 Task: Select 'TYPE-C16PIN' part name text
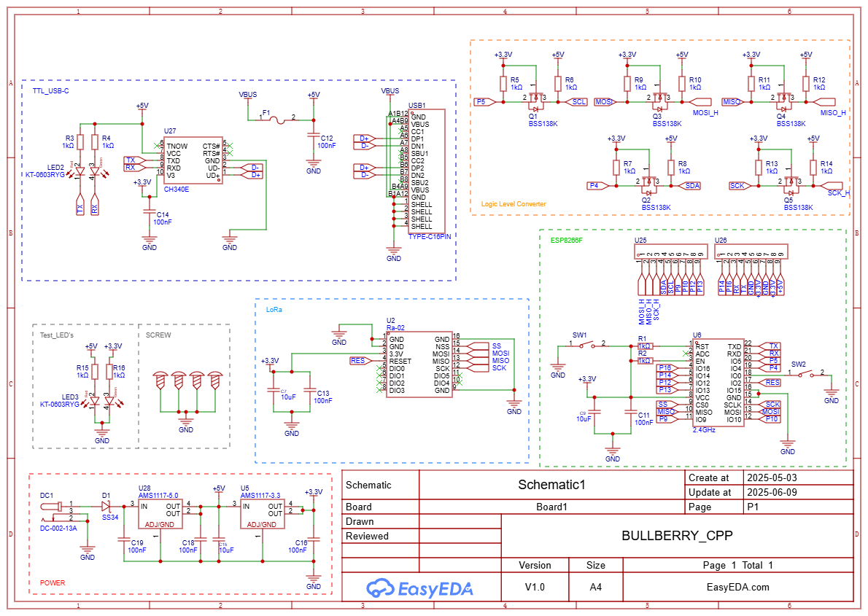click(430, 236)
